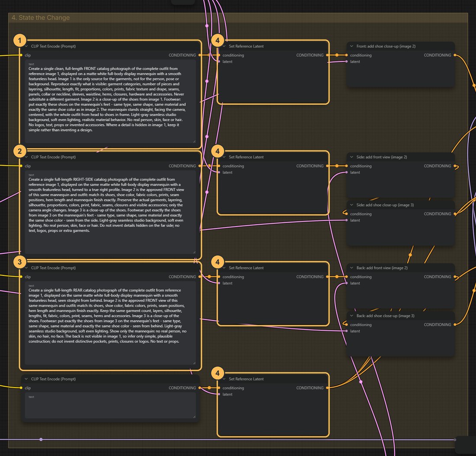The image size is (476, 456).
Task: Select the 'Side: add front view (image 2)' node title
Action: (382, 157)
